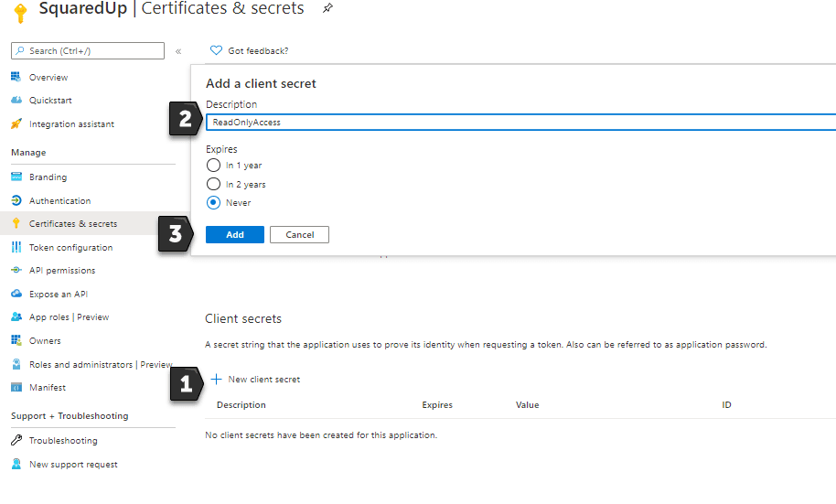Open the Overview icon in the sidebar
Viewport: 836px width, 504px height.
(x=16, y=77)
